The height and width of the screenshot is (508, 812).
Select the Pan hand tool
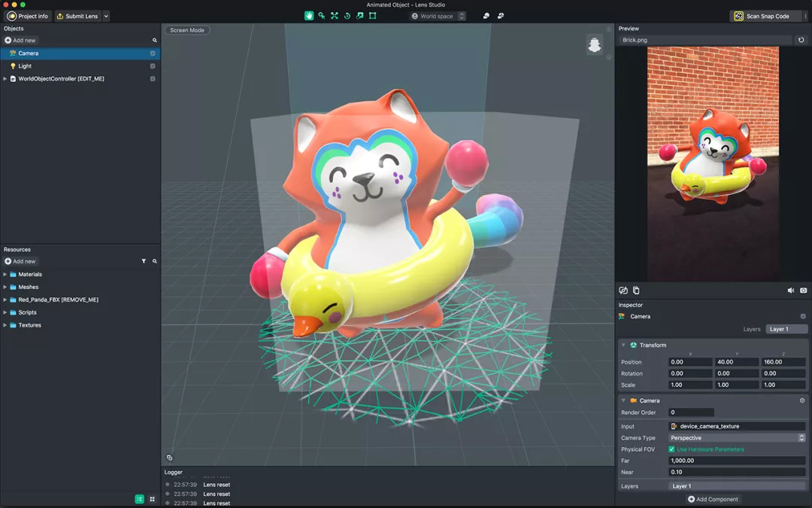[309, 16]
